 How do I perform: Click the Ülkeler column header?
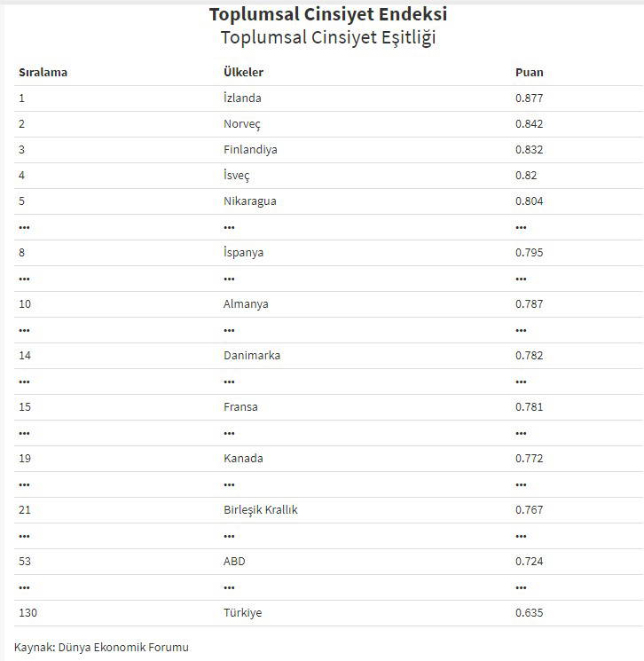point(243,72)
